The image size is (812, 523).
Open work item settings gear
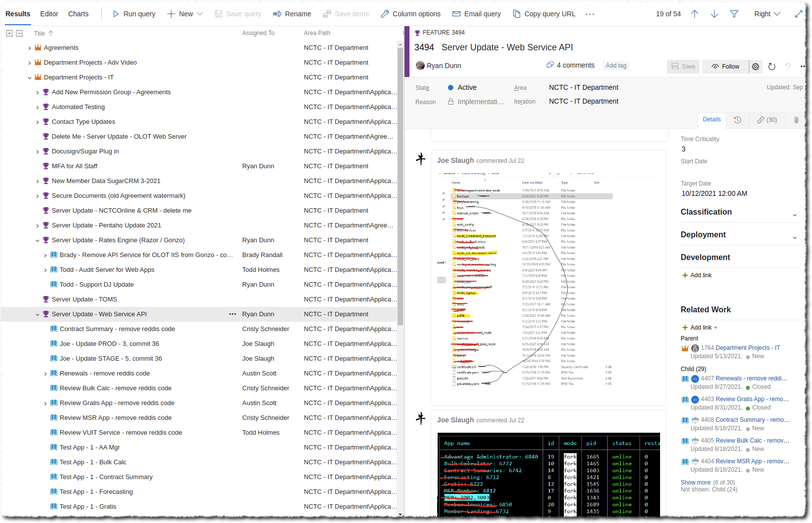pyautogui.click(x=756, y=67)
